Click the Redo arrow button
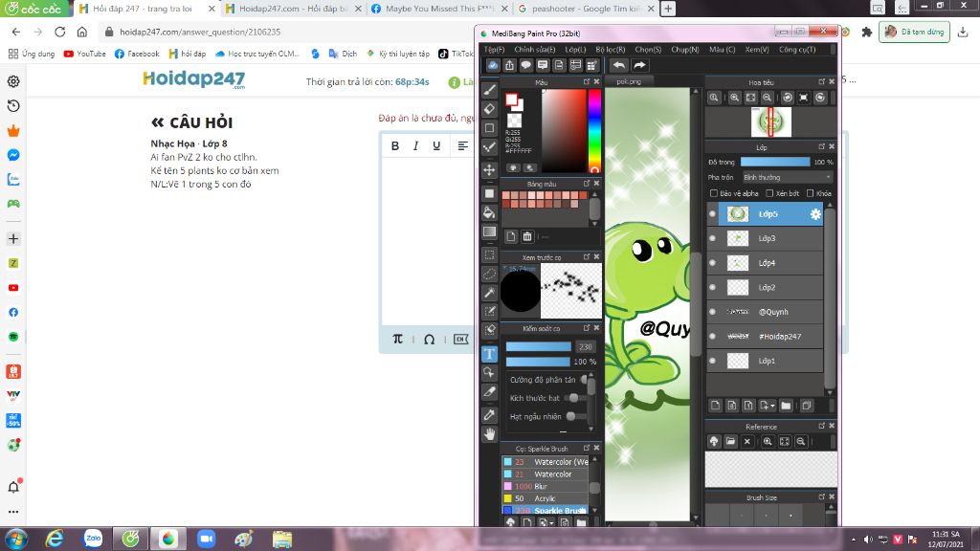Screen dimensions: 980x551 639,65
